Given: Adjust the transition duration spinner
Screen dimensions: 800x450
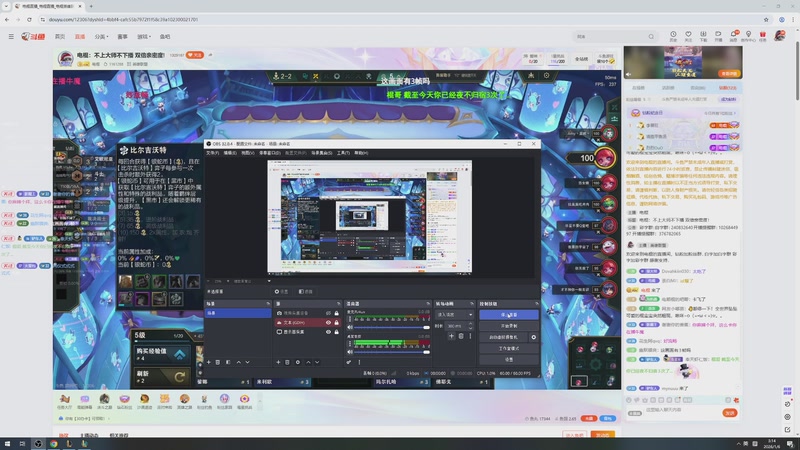Looking at the screenshot, I should tap(470, 326).
